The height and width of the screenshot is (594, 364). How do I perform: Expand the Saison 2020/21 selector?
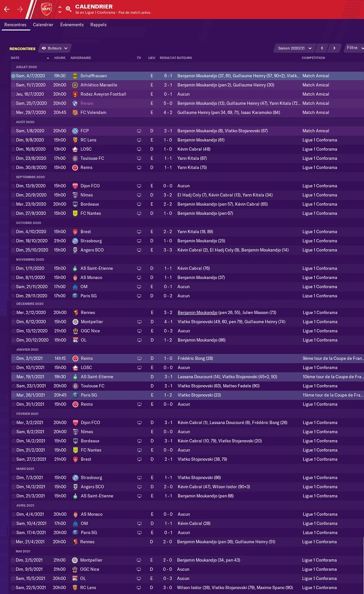coord(295,48)
